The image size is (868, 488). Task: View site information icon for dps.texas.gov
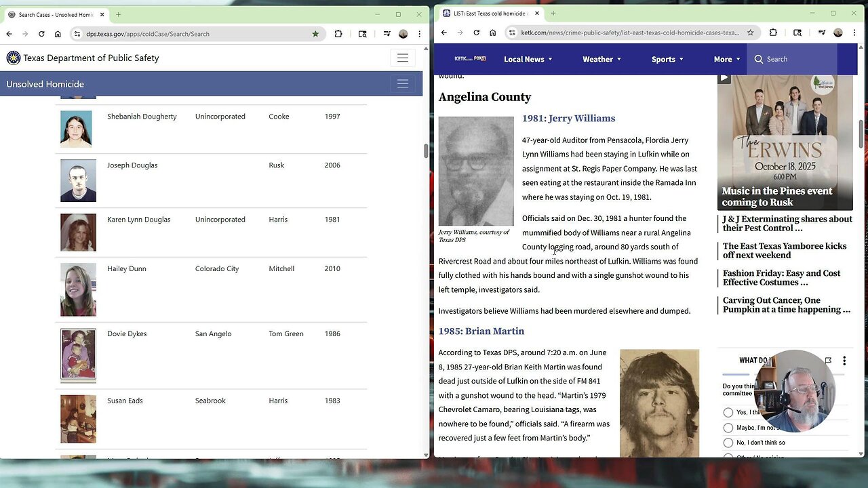pyautogui.click(x=77, y=34)
